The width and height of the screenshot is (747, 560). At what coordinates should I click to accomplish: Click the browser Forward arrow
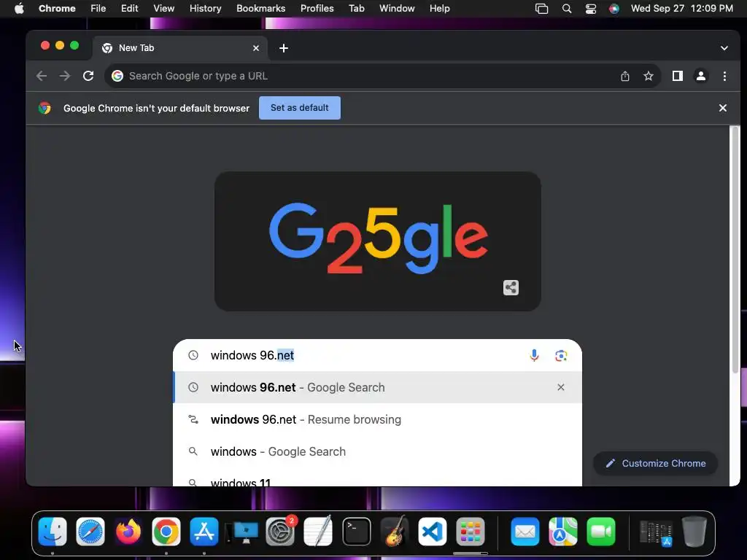(65, 76)
